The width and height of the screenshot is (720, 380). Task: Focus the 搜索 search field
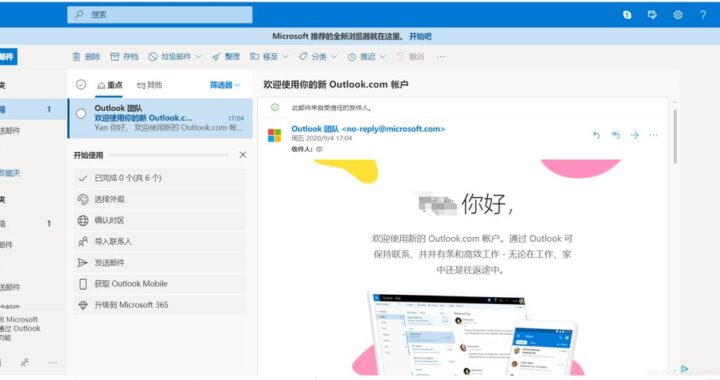(160, 15)
